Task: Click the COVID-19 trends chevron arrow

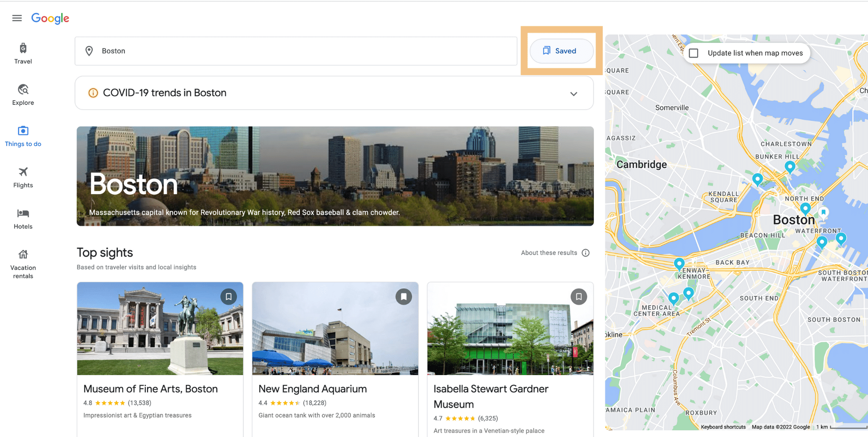Action: point(573,94)
